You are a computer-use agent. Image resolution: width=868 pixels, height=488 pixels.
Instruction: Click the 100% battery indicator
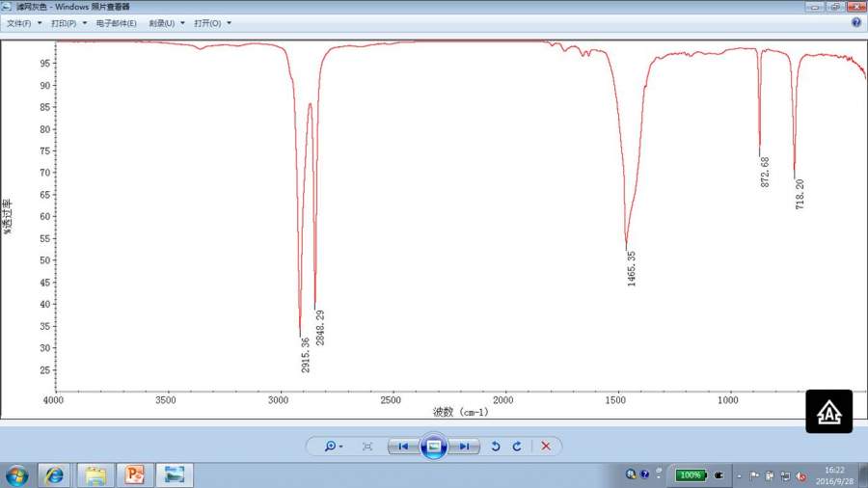(x=691, y=475)
